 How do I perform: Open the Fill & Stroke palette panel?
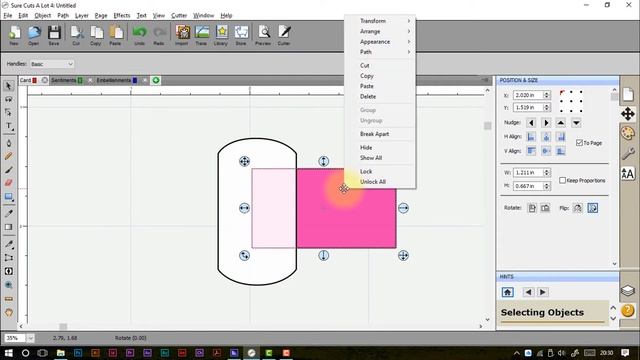[x=628, y=133]
